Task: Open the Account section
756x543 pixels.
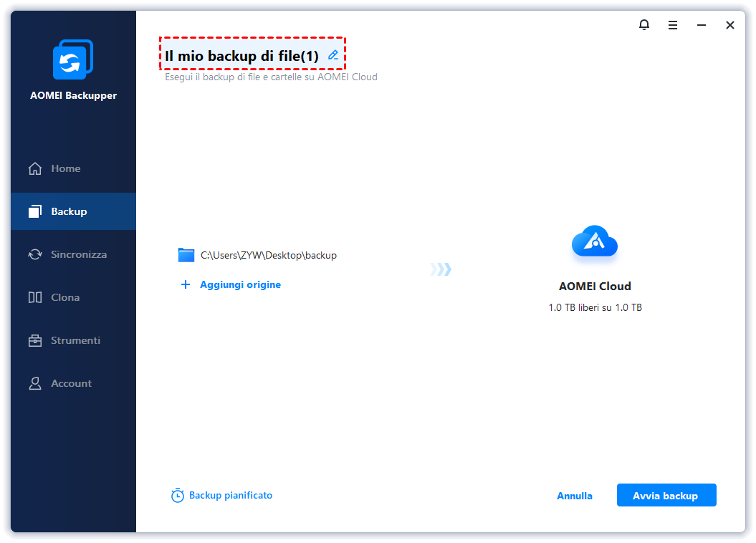Action: coord(73,383)
